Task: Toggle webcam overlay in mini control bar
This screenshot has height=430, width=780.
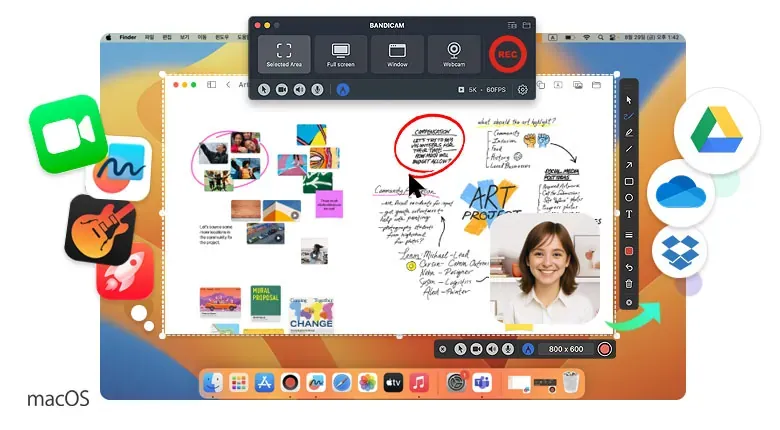Action: point(476,349)
